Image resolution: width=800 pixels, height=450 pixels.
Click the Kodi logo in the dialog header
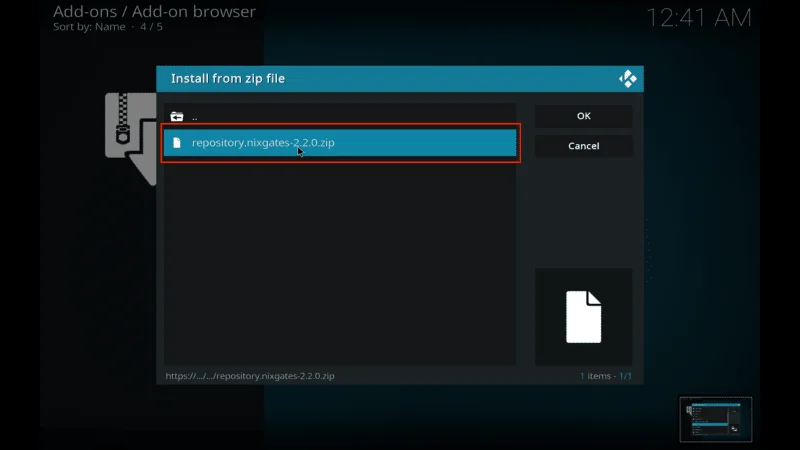pyautogui.click(x=628, y=79)
